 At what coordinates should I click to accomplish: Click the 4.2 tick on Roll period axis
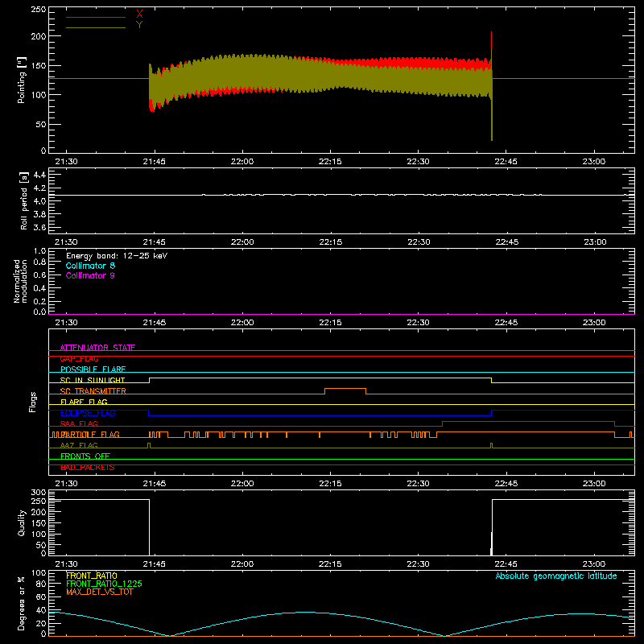tap(39, 188)
